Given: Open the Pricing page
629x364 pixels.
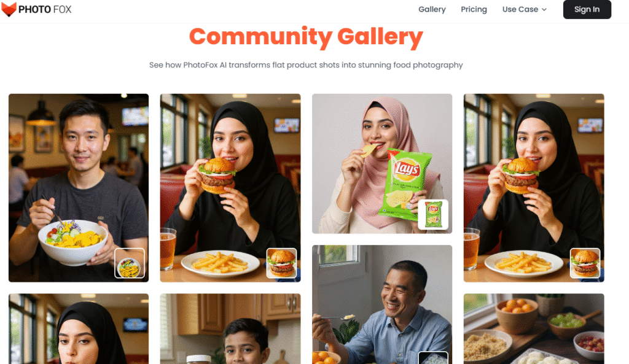Looking at the screenshot, I should 474,9.
